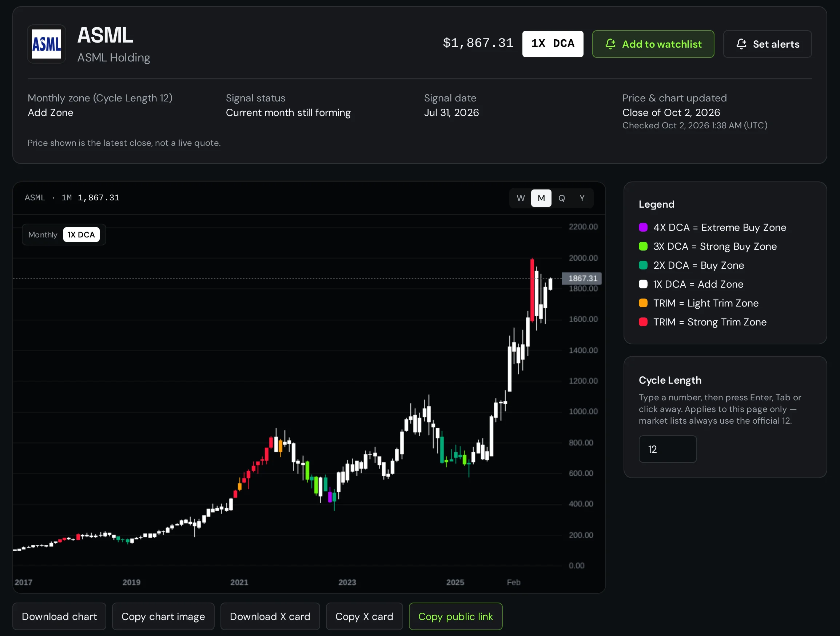Click Copy public link
Viewport: 840px width, 636px height.
point(456,616)
